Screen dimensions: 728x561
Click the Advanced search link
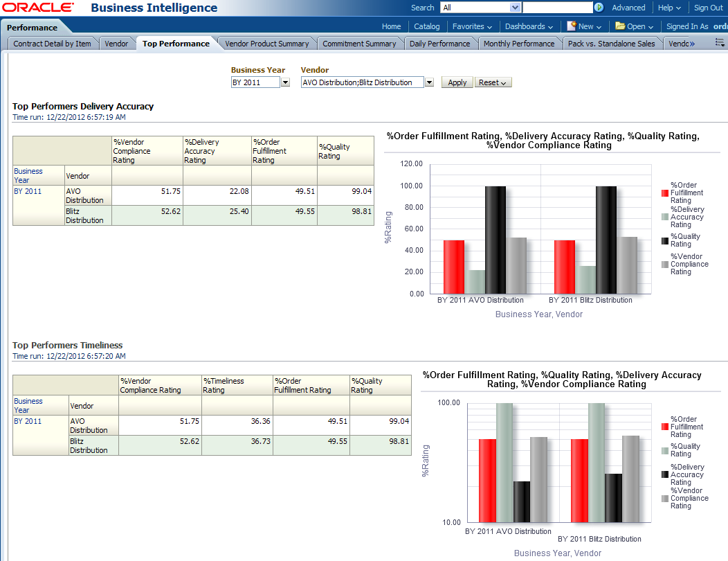click(x=628, y=8)
